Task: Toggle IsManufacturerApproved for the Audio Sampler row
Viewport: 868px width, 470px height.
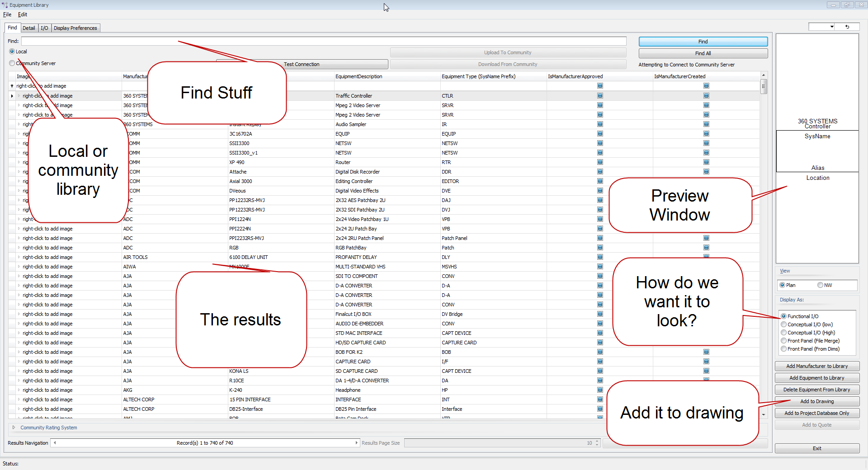Action: click(x=600, y=124)
